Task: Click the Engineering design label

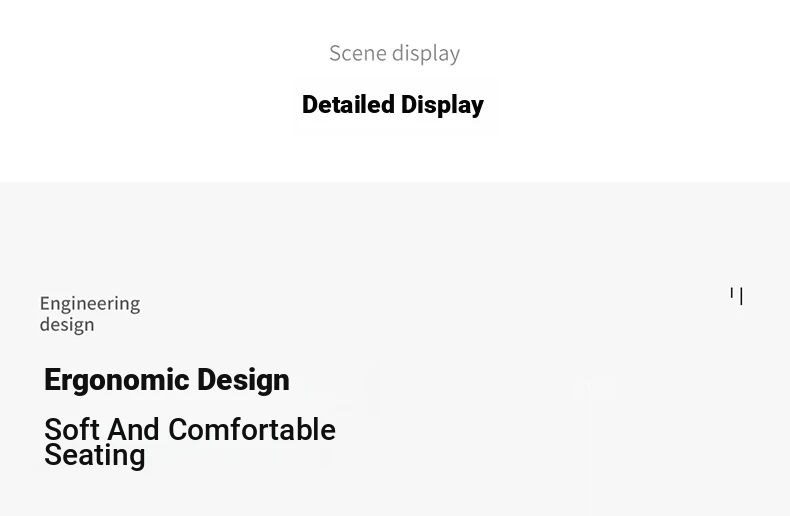Action: click(90, 314)
